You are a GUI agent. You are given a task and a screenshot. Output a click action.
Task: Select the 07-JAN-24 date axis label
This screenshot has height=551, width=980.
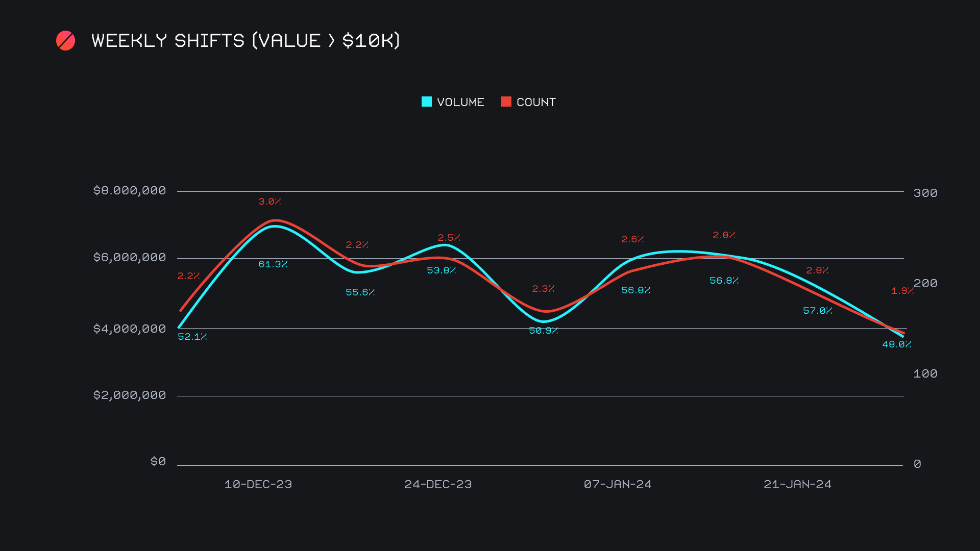click(618, 484)
